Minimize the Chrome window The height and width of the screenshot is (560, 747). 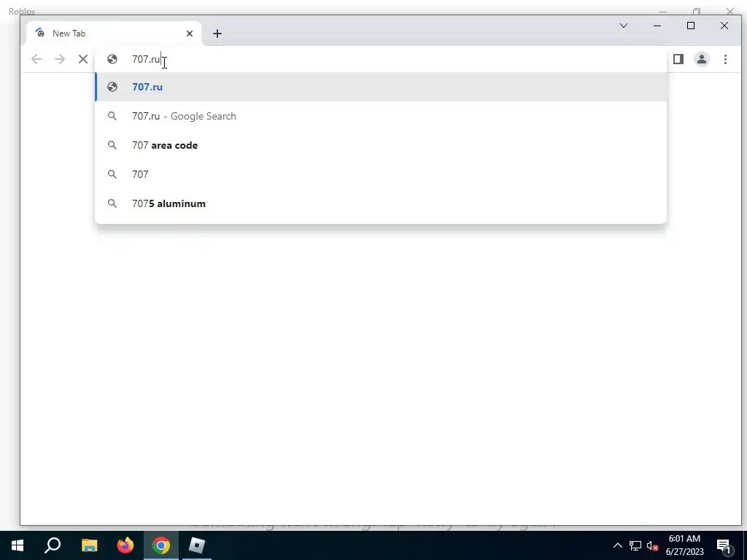(x=657, y=26)
